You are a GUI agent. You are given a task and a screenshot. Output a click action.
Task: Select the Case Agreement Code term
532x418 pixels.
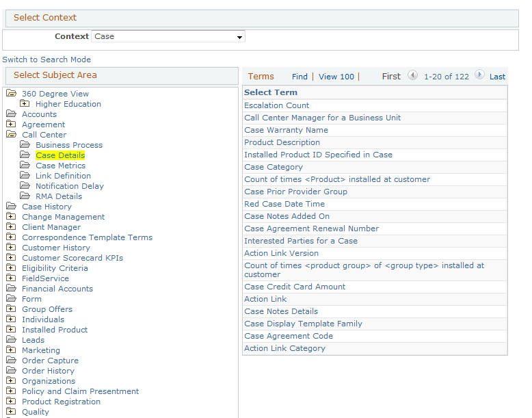(x=289, y=336)
